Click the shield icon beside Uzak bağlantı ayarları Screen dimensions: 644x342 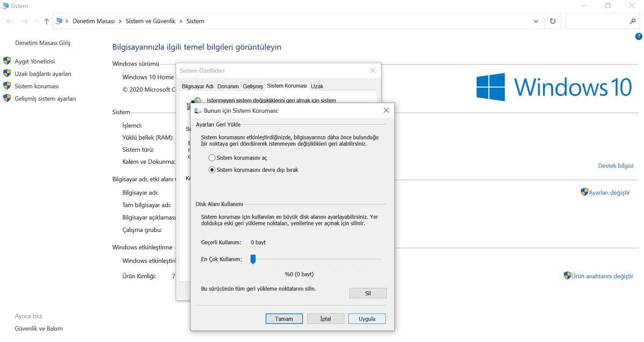7,74
